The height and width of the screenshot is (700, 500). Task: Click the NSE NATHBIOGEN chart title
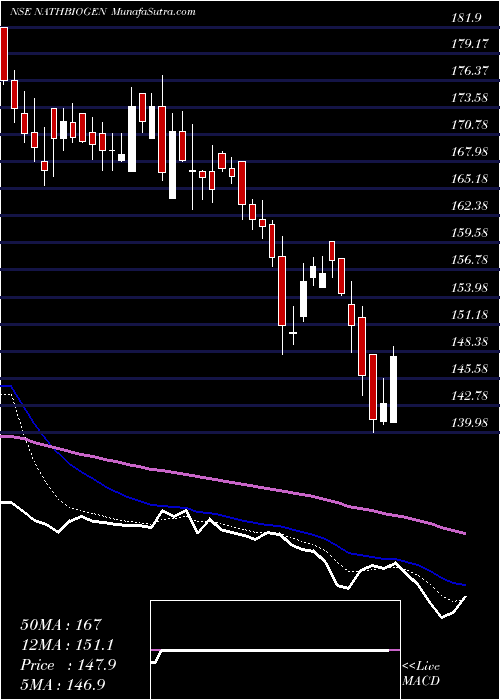pyautogui.click(x=58, y=12)
